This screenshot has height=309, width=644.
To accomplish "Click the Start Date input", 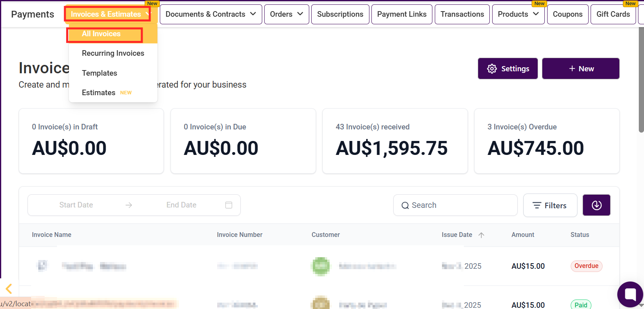I will 76,205.
